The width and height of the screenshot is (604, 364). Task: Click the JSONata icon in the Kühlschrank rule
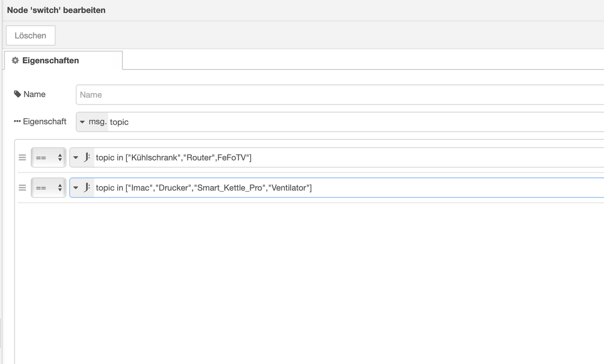click(x=87, y=157)
